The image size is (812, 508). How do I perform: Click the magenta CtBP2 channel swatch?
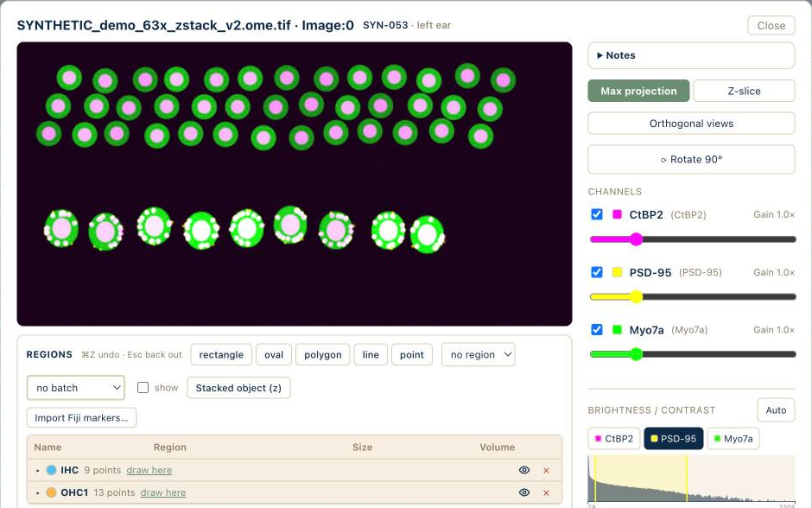pyautogui.click(x=617, y=214)
